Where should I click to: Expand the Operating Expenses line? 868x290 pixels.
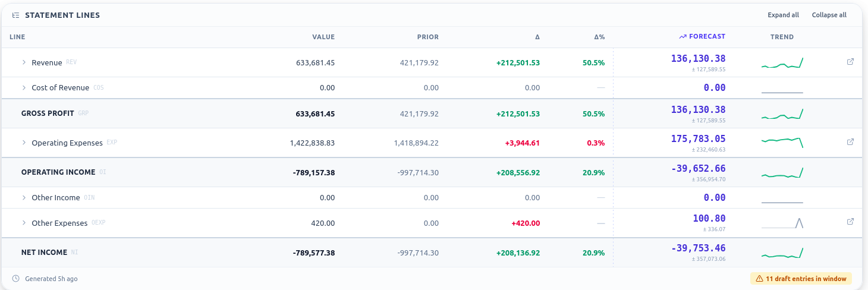[24, 143]
